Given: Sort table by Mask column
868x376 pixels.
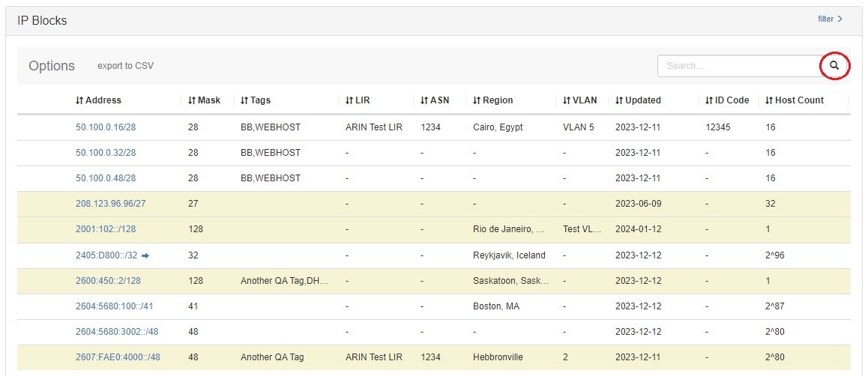Looking at the screenshot, I should [x=204, y=100].
